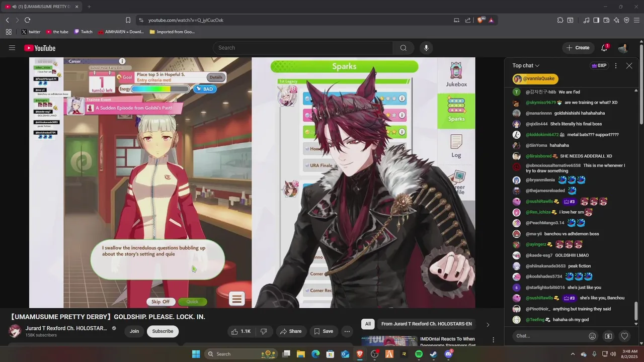Open IMDOntai Reacts recommended video thumbnail
This screenshot has width=644, height=362.
[x=388, y=341]
